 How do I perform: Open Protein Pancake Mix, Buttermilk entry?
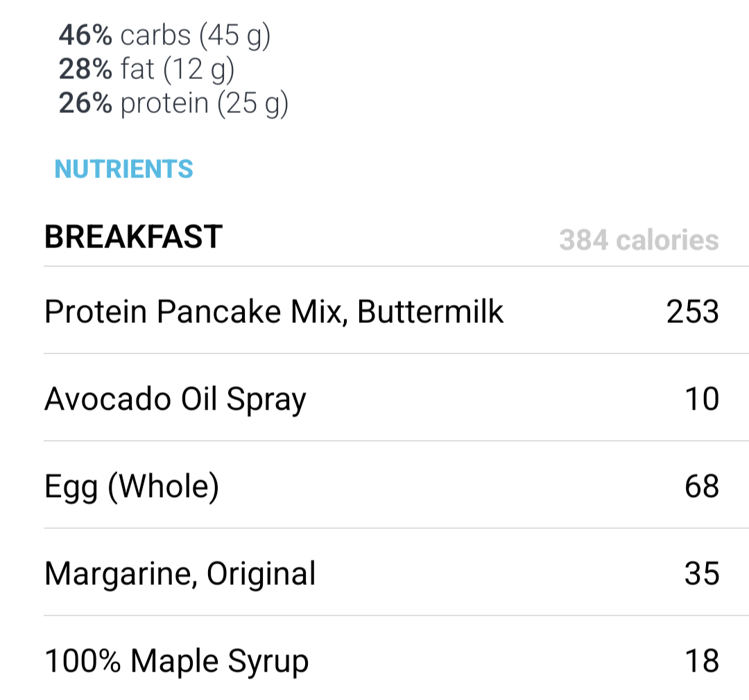tap(396, 311)
